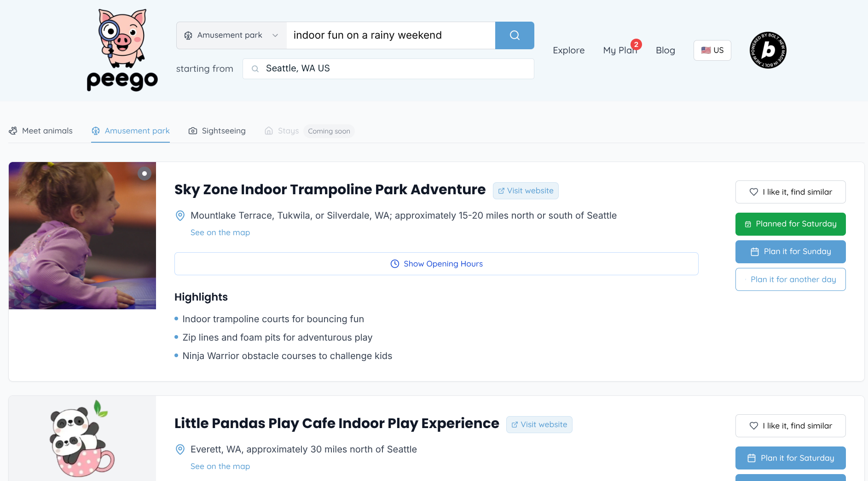Plan Little Pandas for Saturday
This screenshot has height=481, width=868.
coord(790,458)
